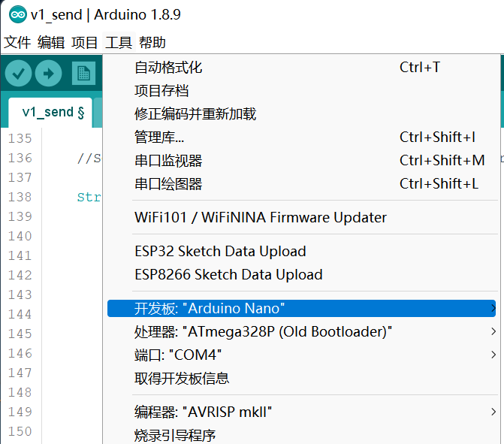Expand the 端口 "COM4" submenu
The width and height of the screenshot is (504, 444).
[x=302, y=355]
